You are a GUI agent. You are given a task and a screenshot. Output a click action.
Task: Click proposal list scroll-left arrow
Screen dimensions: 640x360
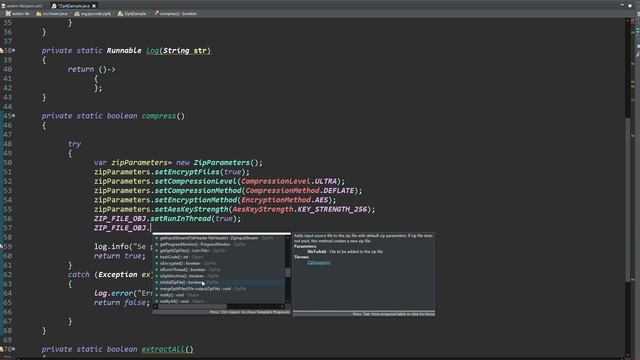pyautogui.click(x=156, y=307)
